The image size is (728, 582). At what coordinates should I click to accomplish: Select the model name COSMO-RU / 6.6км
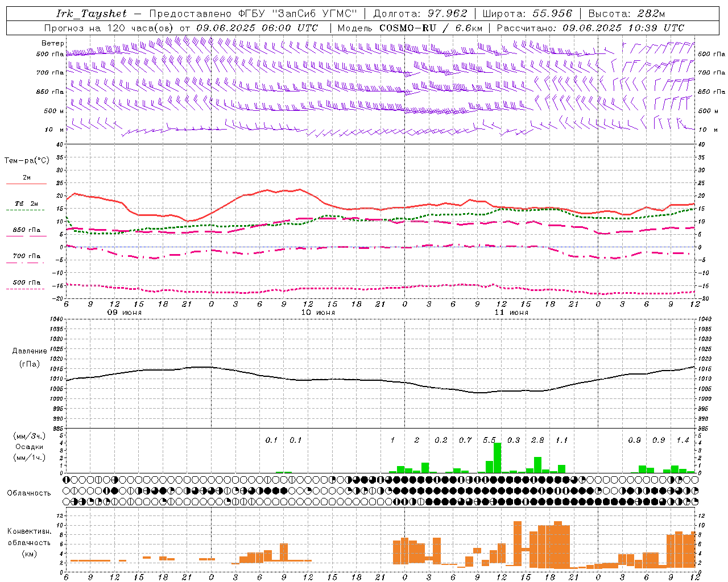431,28
